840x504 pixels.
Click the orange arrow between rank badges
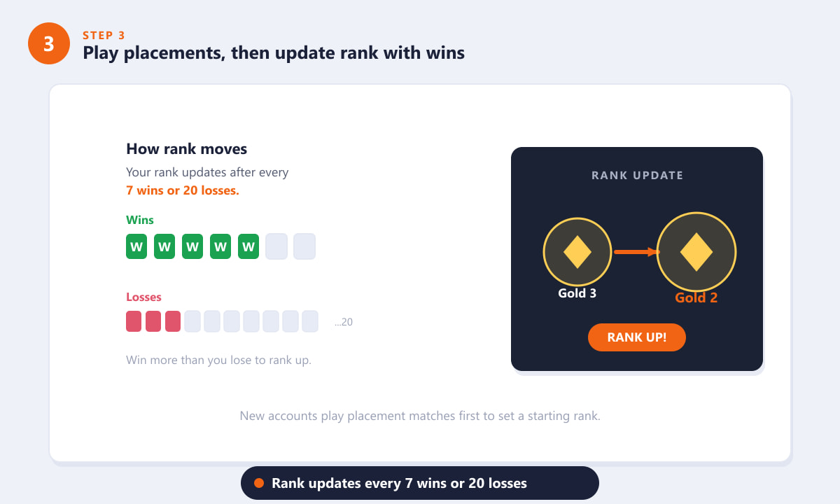637,252
